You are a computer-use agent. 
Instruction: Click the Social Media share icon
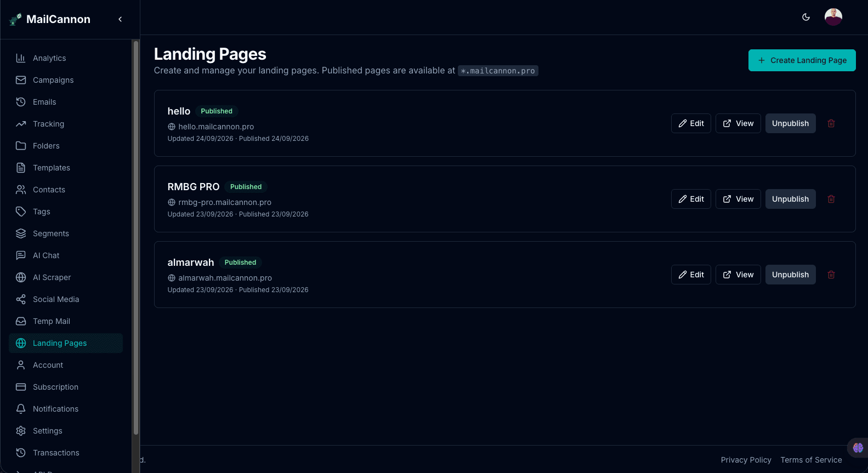(x=21, y=299)
